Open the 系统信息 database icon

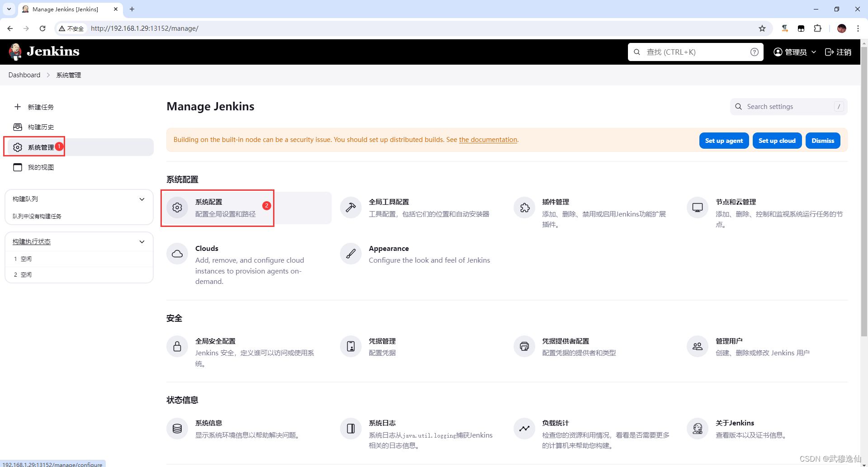click(177, 428)
